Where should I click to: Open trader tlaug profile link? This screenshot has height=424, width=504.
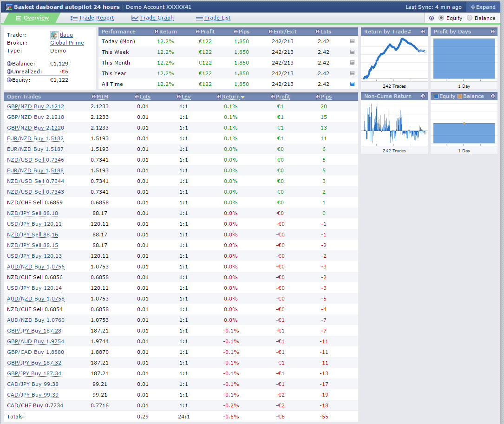(x=66, y=35)
